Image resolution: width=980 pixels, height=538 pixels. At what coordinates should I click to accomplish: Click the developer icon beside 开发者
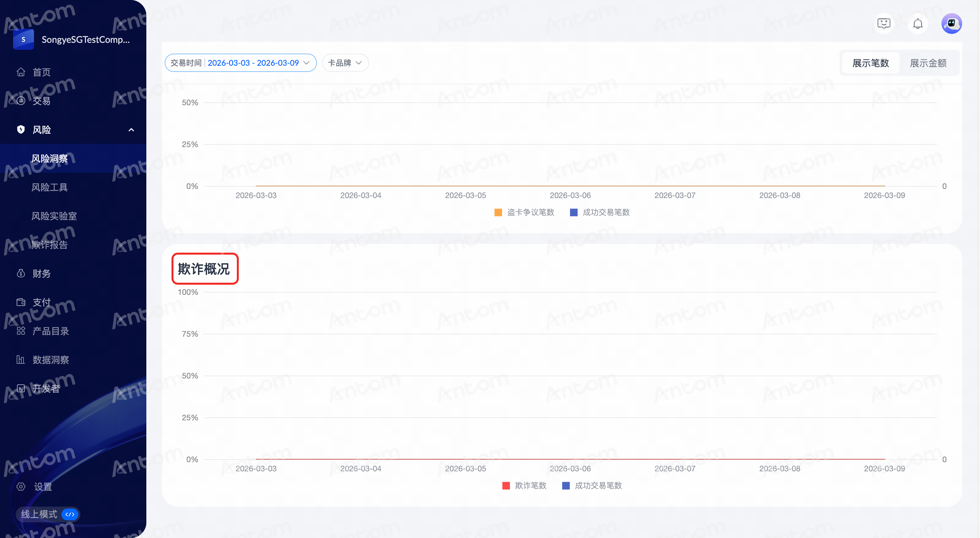point(21,388)
